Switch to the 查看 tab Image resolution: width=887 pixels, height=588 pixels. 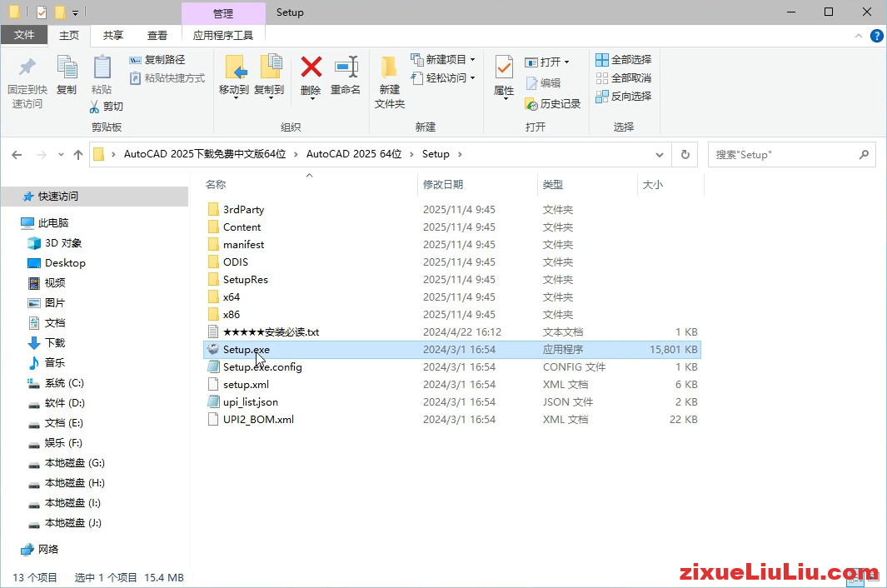158,35
